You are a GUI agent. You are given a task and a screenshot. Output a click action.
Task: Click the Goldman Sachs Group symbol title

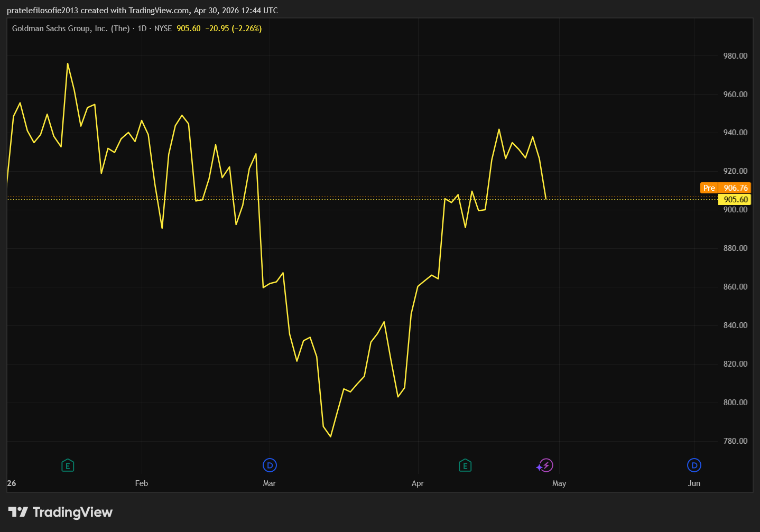[71, 29]
